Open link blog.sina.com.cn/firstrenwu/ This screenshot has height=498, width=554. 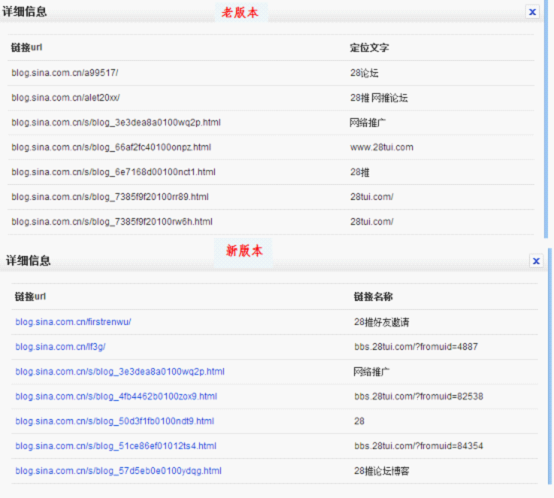click(73, 322)
